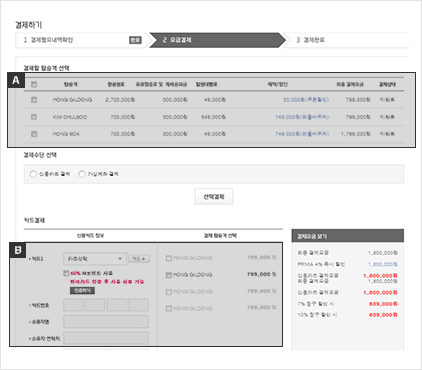Open the 카드선택 dropdown
Image resolution: width=422 pixels, height=370 pixels.
pyautogui.click(x=95, y=259)
